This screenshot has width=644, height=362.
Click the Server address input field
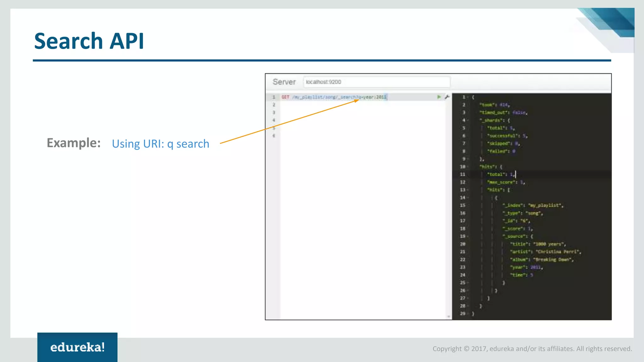(376, 82)
